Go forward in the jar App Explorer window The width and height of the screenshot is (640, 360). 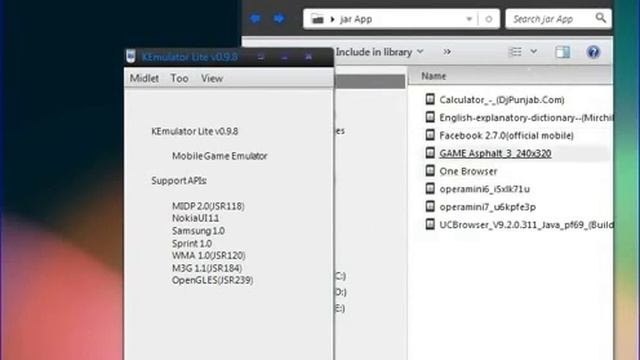point(279,19)
